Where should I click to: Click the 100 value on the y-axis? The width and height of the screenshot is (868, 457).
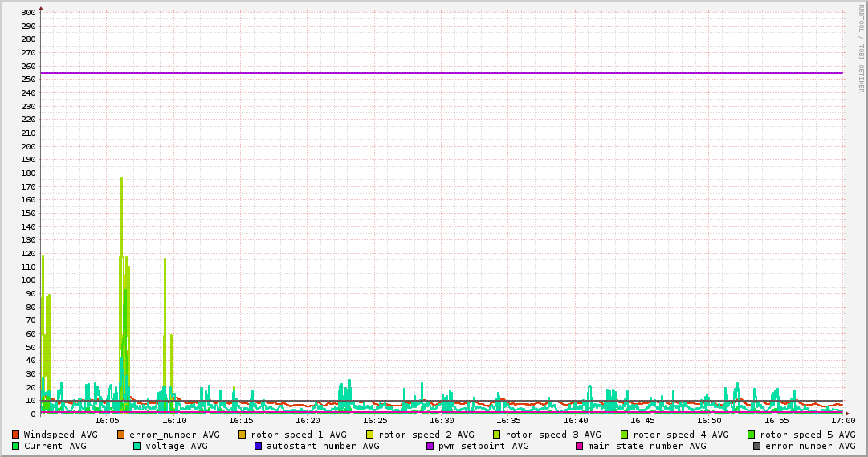coord(27,280)
